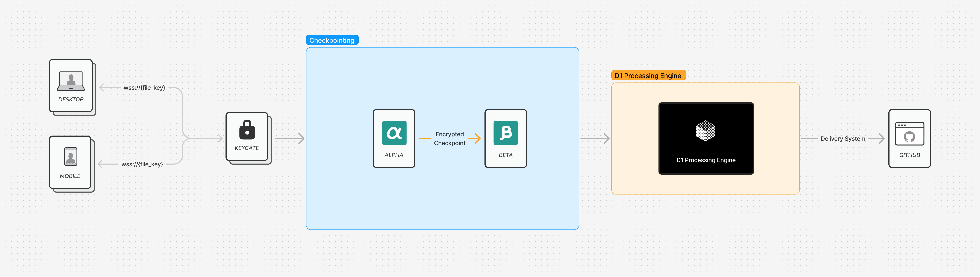The height and width of the screenshot is (277, 980).
Task: Click arrowhead pointing at Desktop card
Action: [102, 88]
